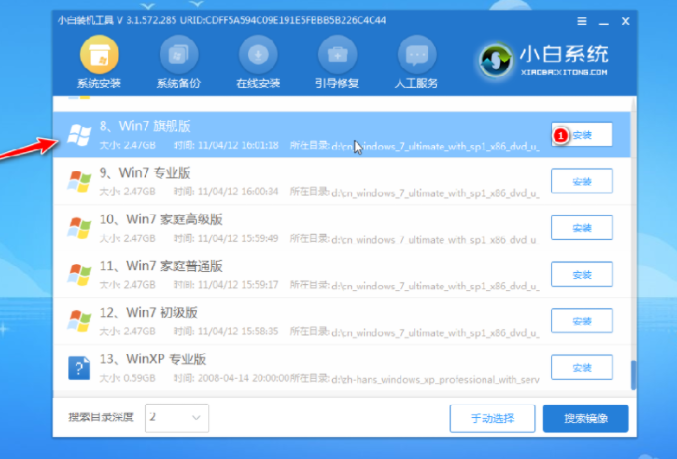Select 人工服务 tab label
677x459 pixels.
click(417, 83)
